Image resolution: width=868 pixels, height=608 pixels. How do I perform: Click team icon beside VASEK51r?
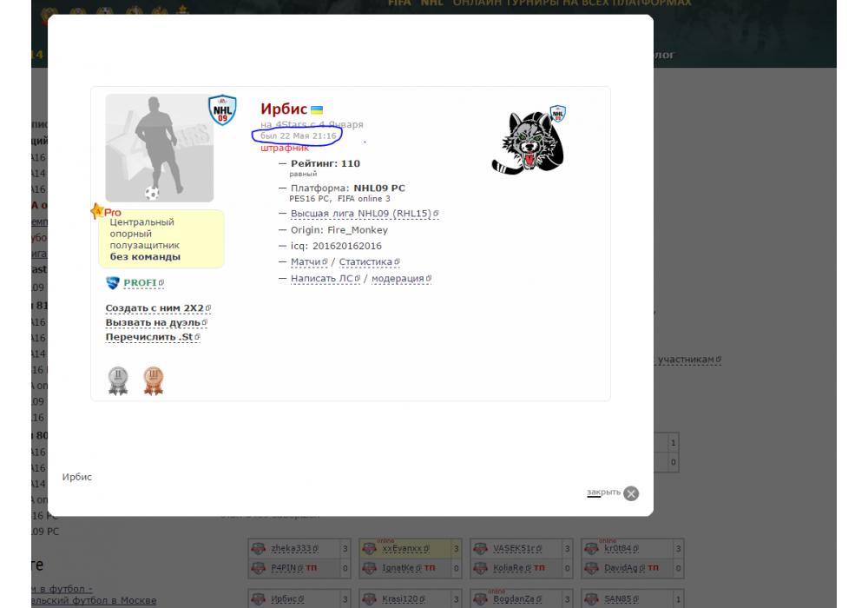click(481, 548)
